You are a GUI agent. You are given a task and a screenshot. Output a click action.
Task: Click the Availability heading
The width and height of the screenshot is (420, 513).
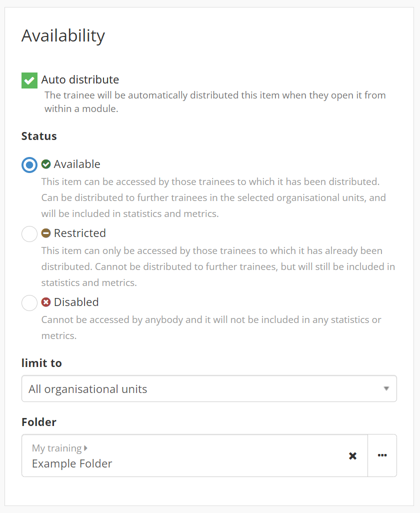tap(63, 36)
